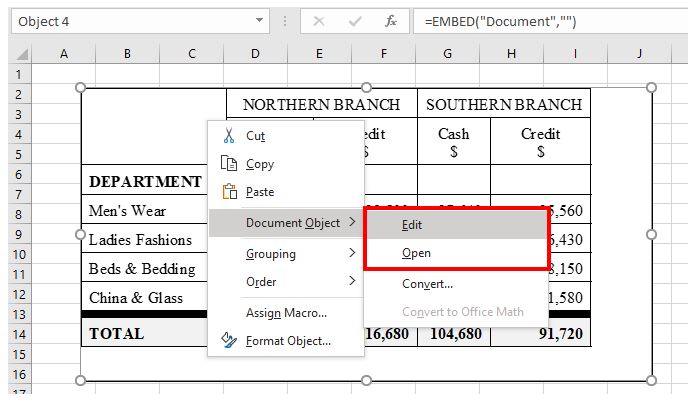Screen dimensions: 696x401
Task: Select row 16 header
Action: tap(16, 374)
